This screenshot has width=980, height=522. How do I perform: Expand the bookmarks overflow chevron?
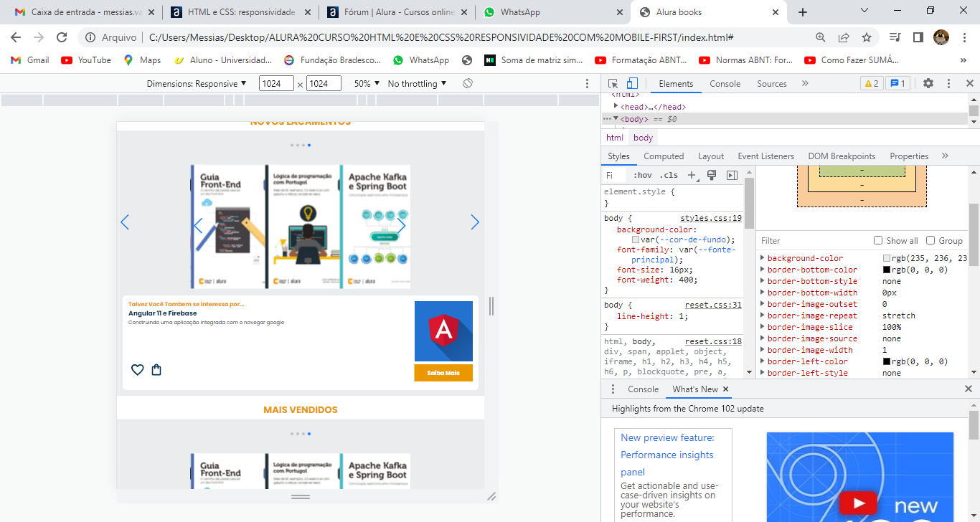click(963, 60)
